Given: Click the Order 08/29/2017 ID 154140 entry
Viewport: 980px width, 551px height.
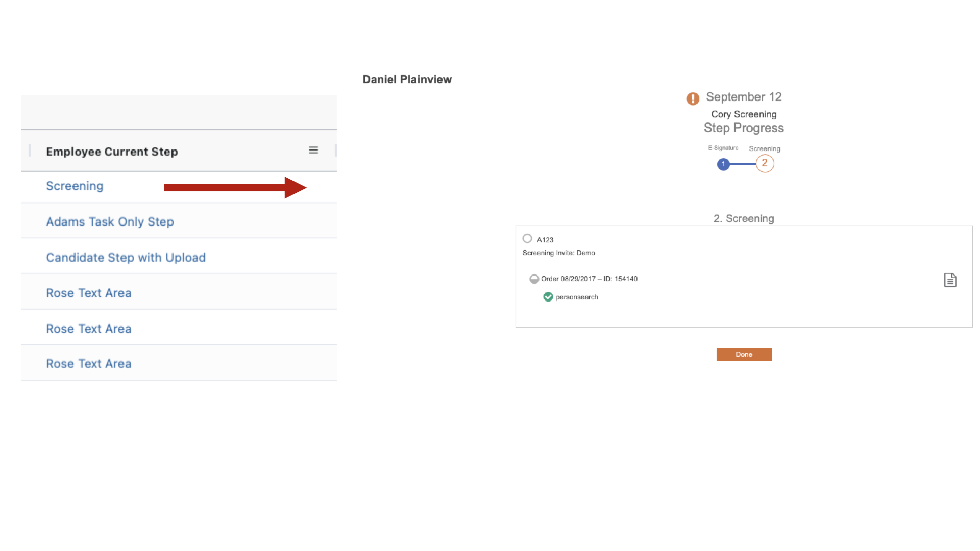Looking at the screenshot, I should [589, 279].
